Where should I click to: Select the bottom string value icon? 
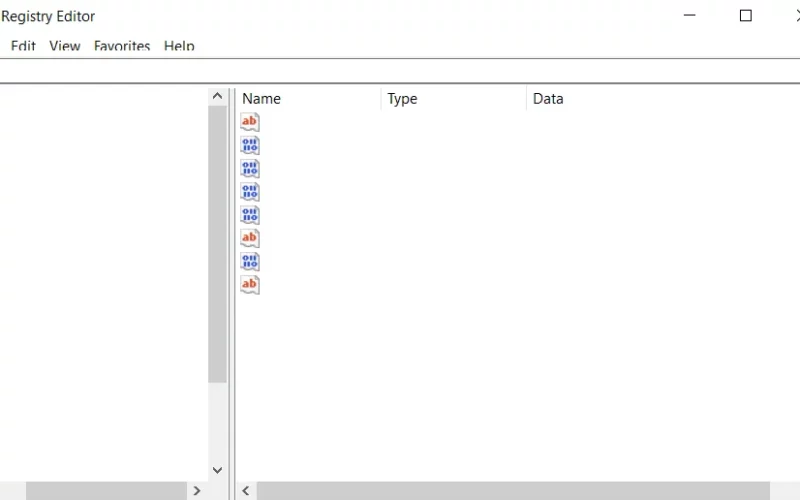point(250,285)
